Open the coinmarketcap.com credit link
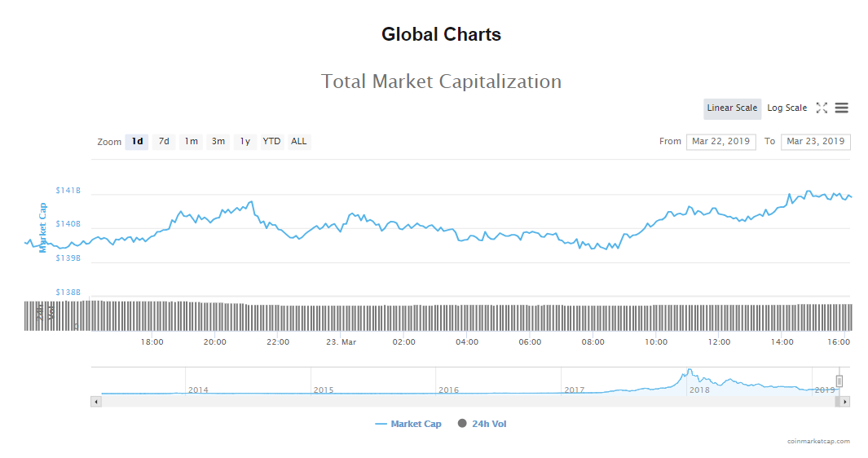The image size is (868, 458). coord(818,442)
